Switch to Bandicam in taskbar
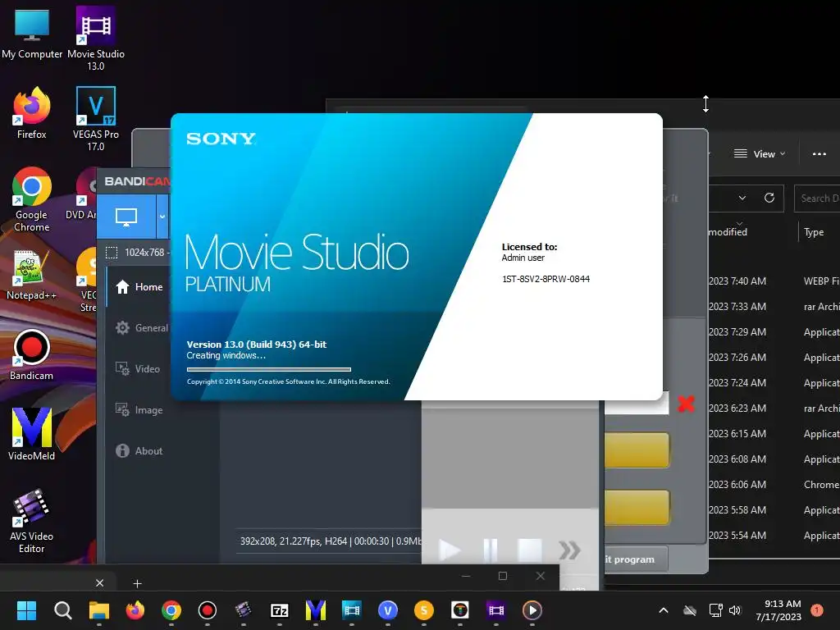 pos(208,610)
